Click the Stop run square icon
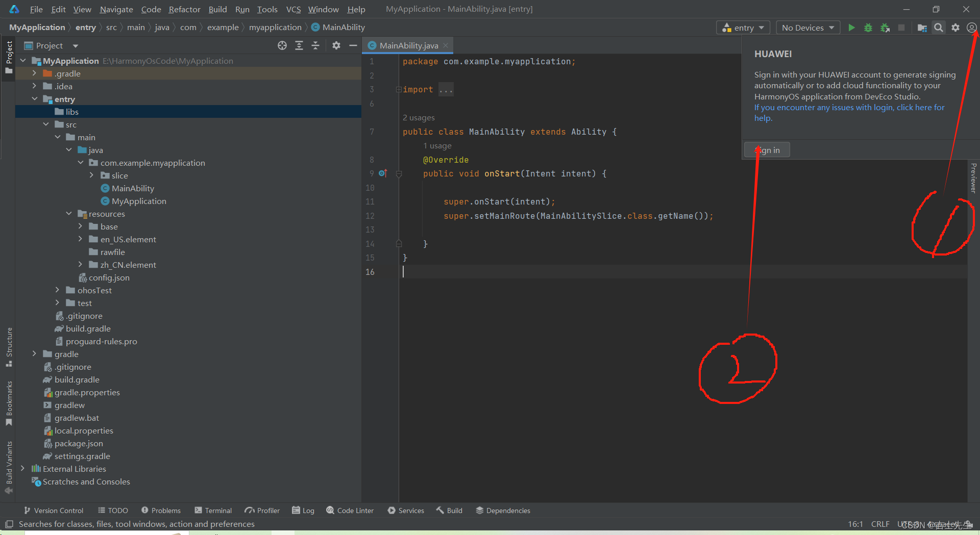 [901, 28]
